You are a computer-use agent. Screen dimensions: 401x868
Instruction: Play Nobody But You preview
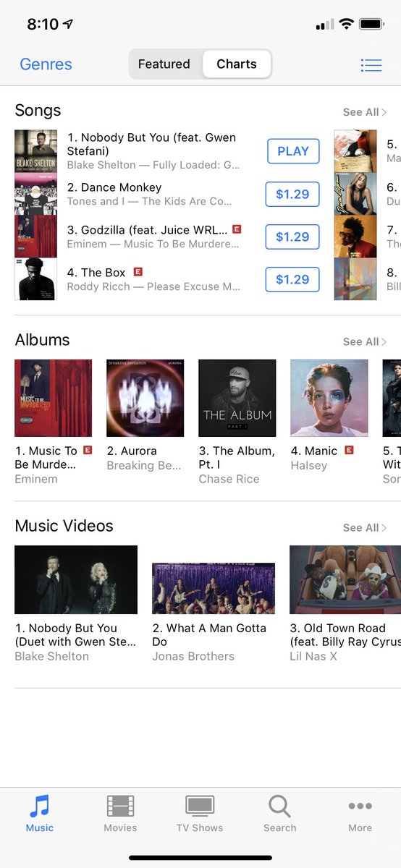pyautogui.click(x=293, y=151)
